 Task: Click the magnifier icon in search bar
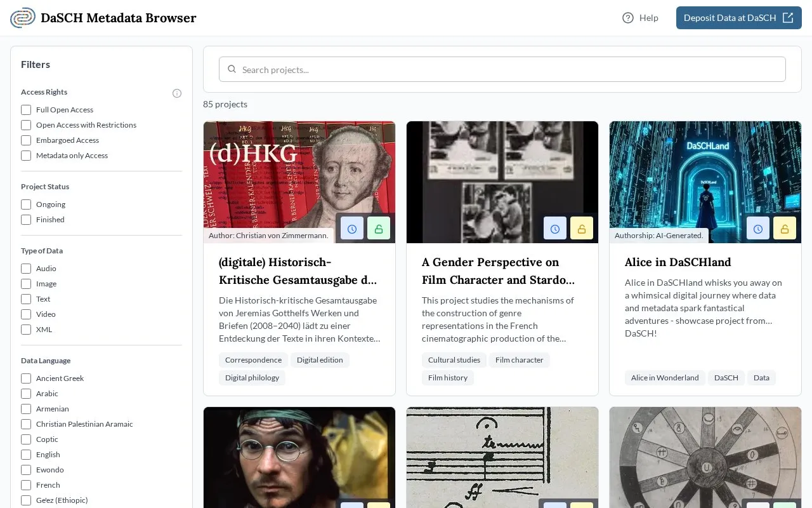pos(232,69)
